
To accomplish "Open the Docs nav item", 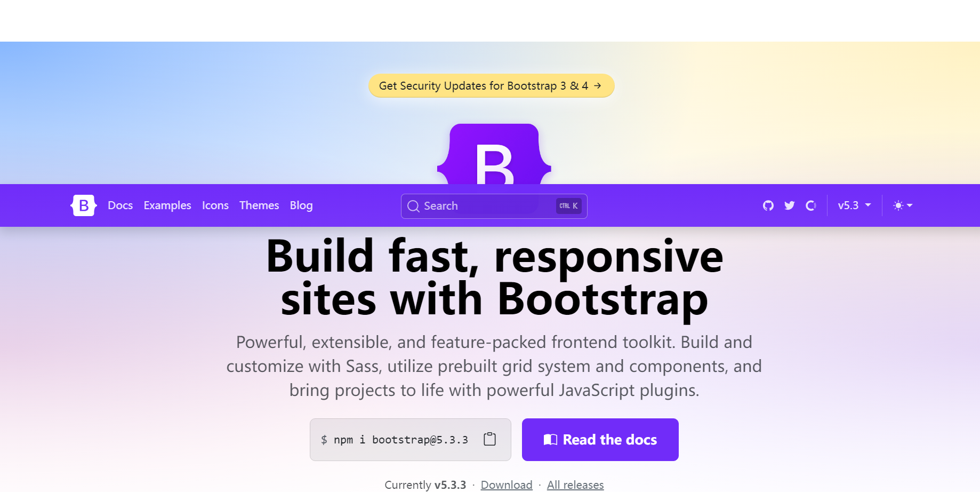I will [x=121, y=205].
